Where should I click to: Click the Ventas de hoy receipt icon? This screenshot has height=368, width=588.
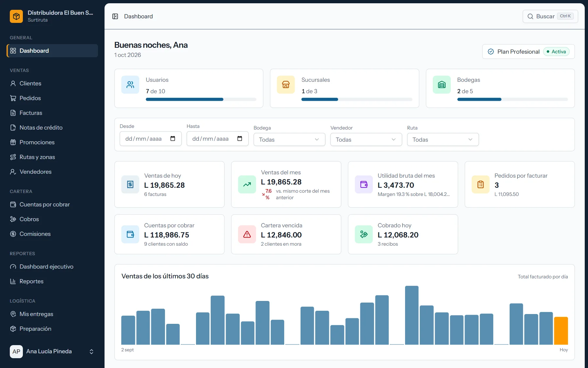click(130, 184)
